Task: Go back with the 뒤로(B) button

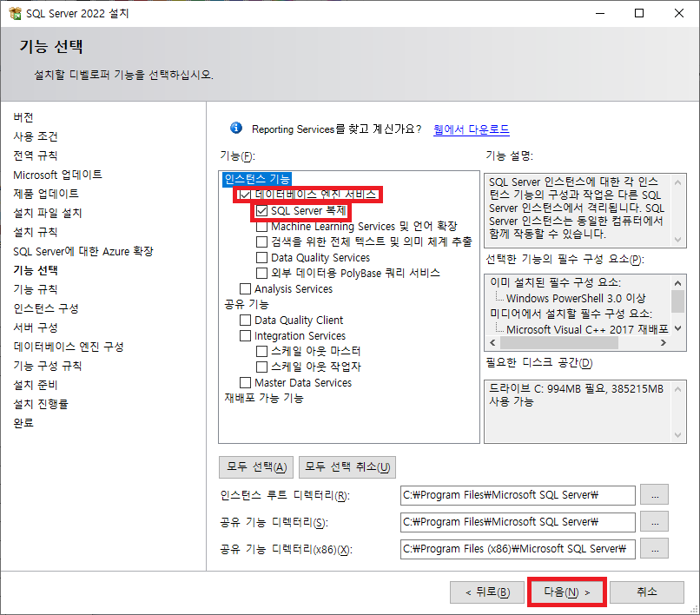Action: point(487,592)
